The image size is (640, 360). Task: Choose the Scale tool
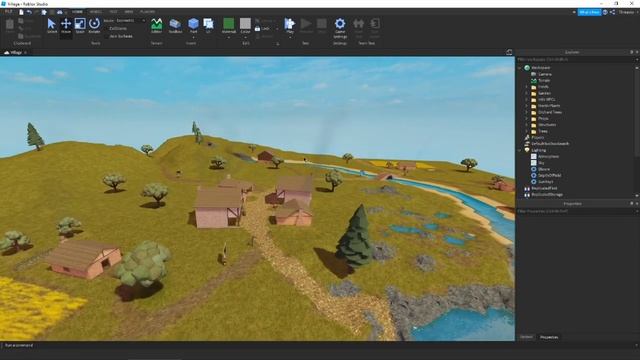(x=80, y=24)
